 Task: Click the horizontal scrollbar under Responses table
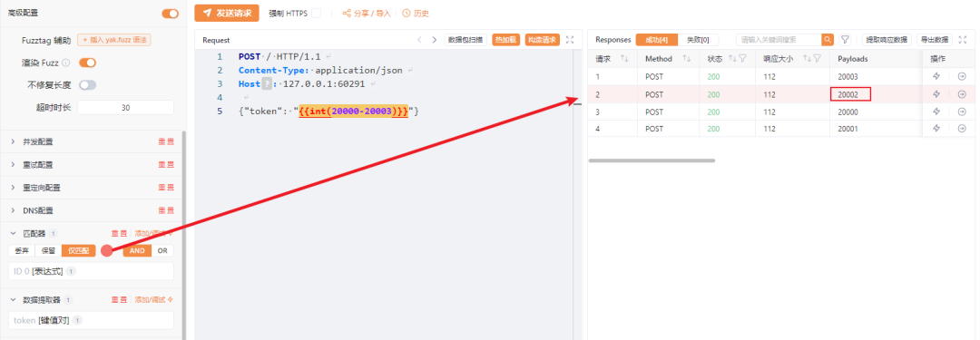652,160
